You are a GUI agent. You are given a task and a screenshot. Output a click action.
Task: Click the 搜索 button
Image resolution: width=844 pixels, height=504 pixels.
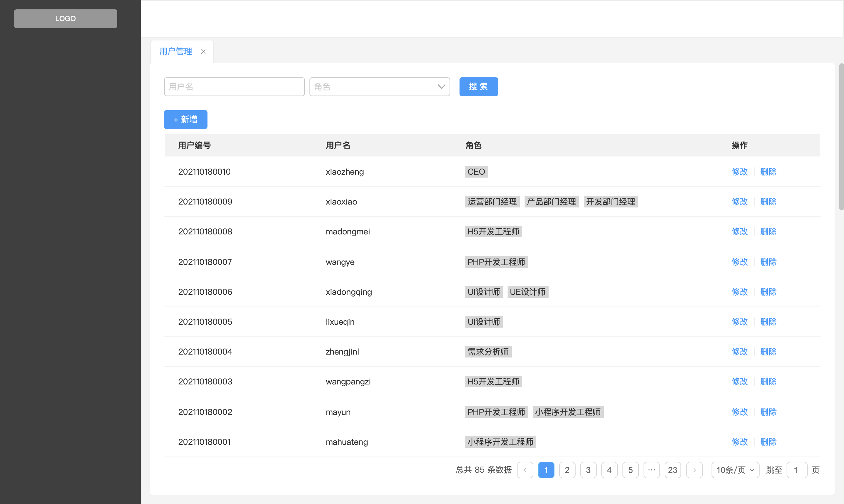(479, 87)
